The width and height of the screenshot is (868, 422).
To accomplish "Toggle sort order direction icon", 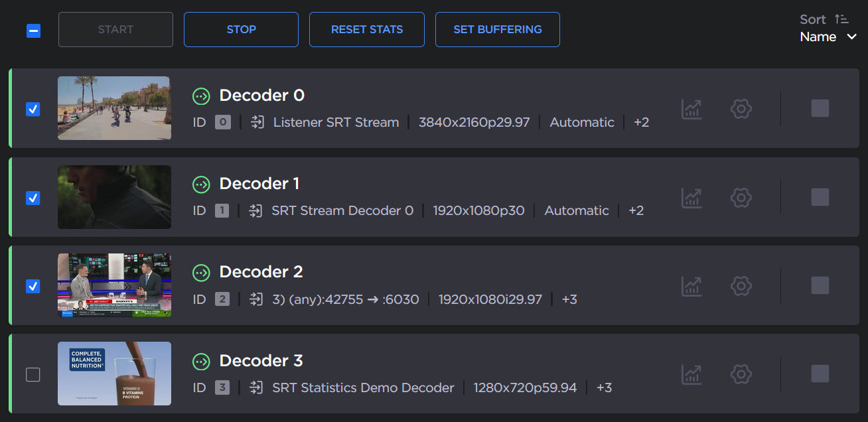I will click(841, 20).
